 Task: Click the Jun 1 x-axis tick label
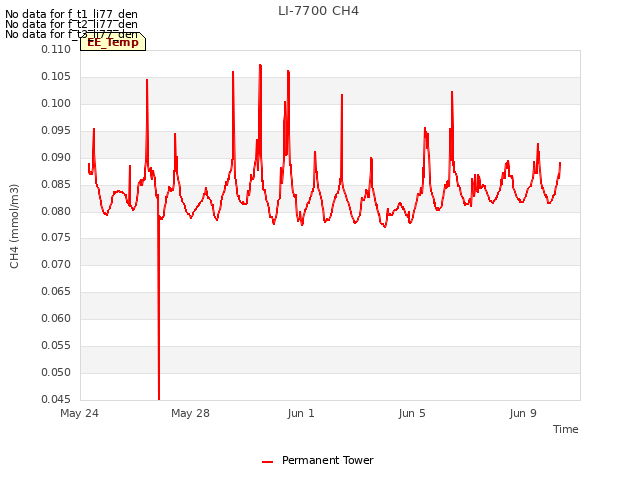[x=301, y=413]
